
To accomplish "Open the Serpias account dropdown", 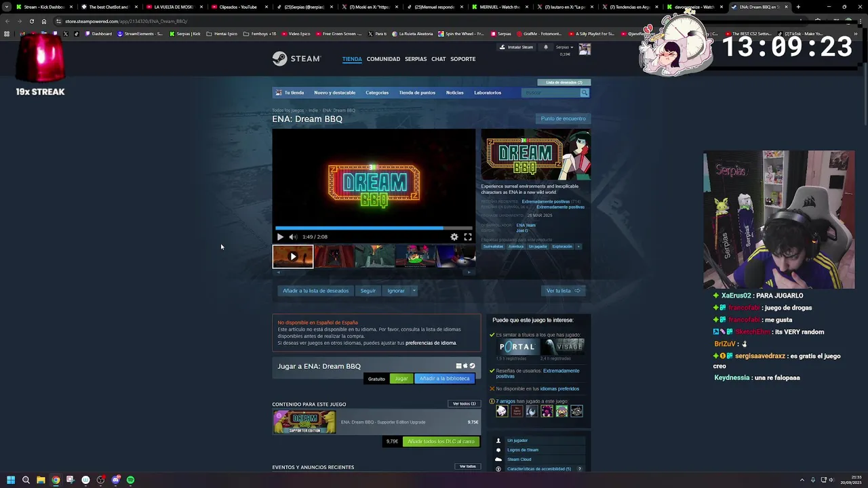I will 564,47.
